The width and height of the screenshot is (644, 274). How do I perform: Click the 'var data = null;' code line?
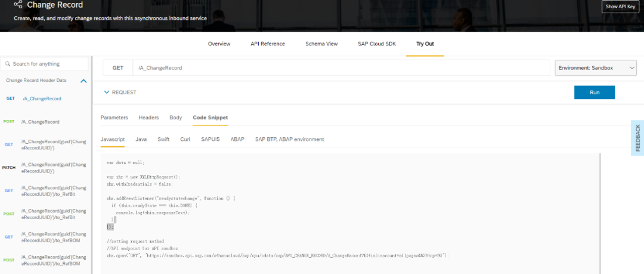[x=125, y=162]
